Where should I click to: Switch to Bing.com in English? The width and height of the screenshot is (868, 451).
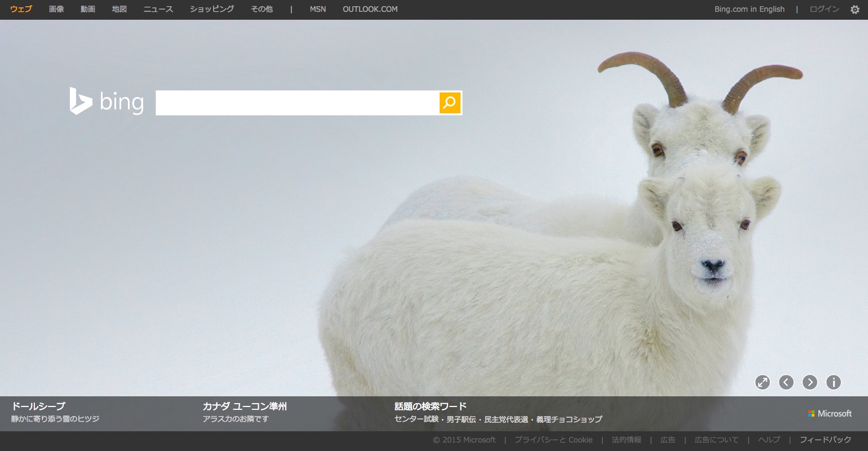pyautogui.click(x=749, y=9)
